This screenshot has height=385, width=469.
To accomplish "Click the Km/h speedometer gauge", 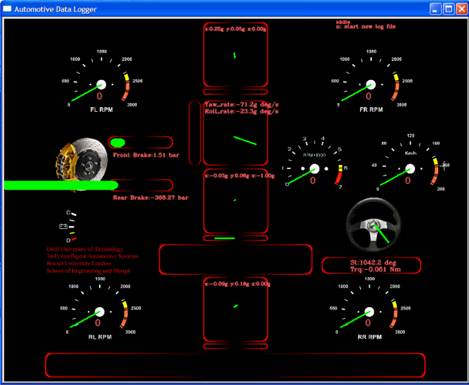I will pos(410,163).
